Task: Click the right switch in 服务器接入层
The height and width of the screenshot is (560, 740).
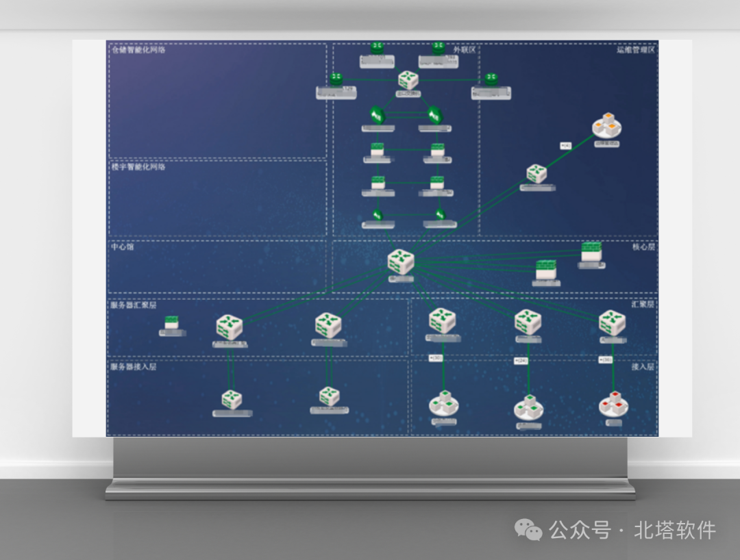Action: click(x=330, y=396)
